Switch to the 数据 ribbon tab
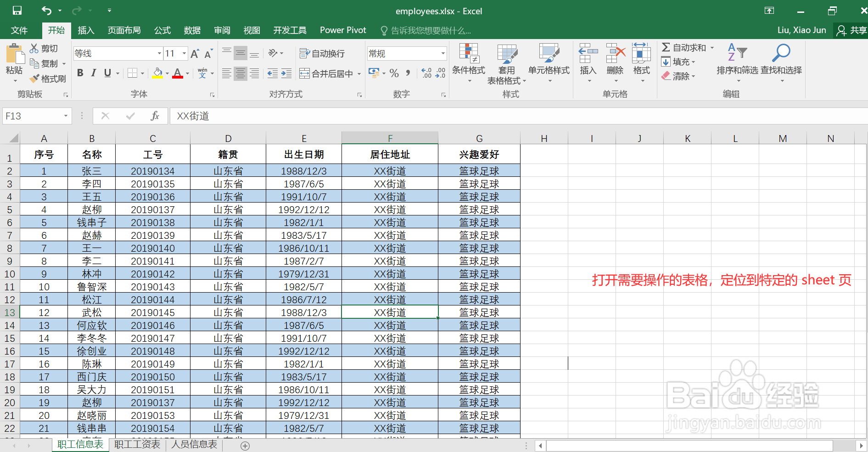Viewport: 868px width, 452px height. coord(192,30)
